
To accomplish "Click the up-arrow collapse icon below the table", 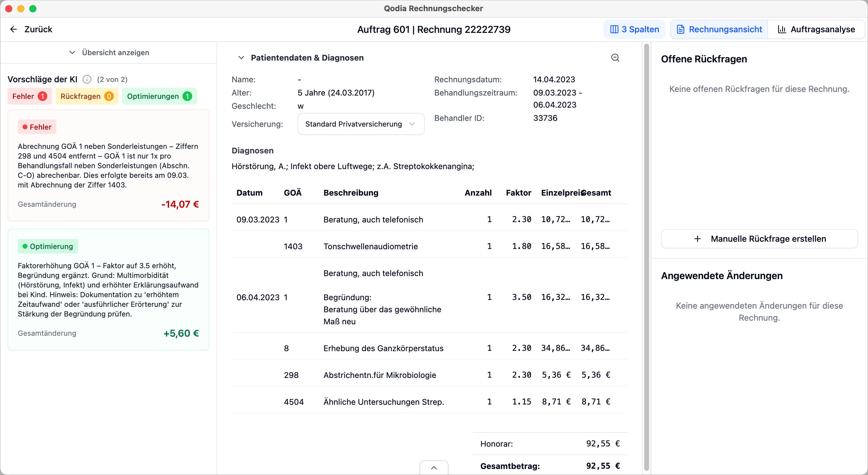I will [x=433, y=467].
